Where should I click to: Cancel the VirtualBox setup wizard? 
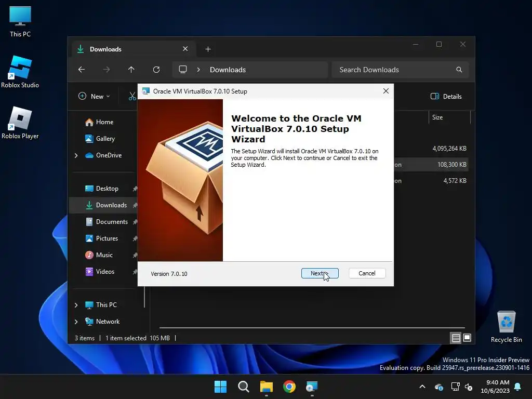pos(367,273)
